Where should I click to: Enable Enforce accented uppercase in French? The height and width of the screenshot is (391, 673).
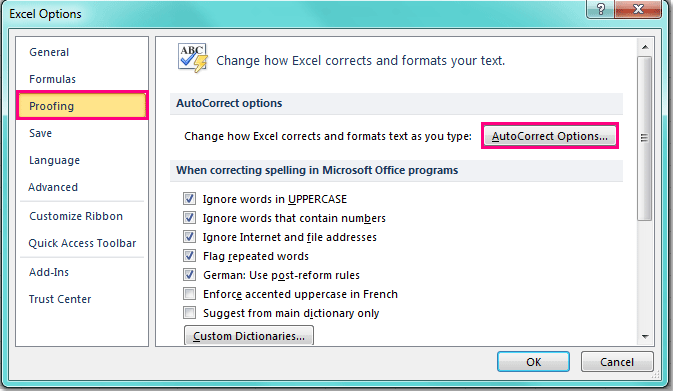[189, 294]
